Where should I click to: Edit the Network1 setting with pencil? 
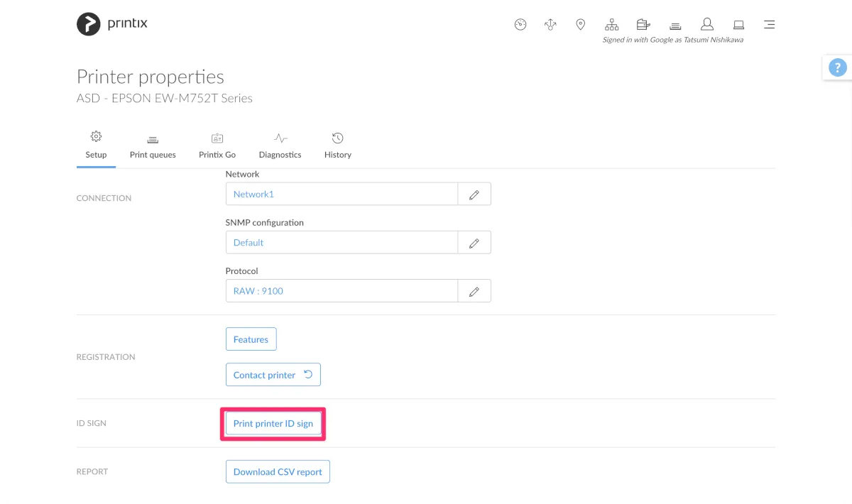(x=474, y=195)
